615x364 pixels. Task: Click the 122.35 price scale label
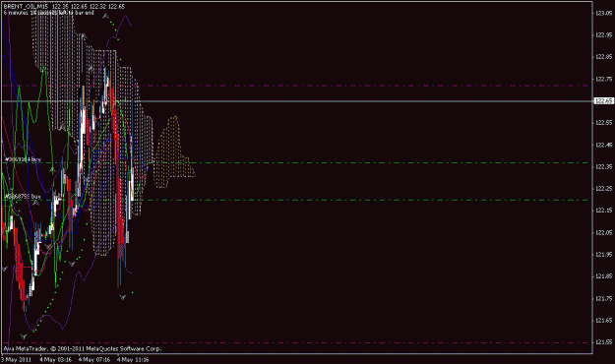coord(604,166)
